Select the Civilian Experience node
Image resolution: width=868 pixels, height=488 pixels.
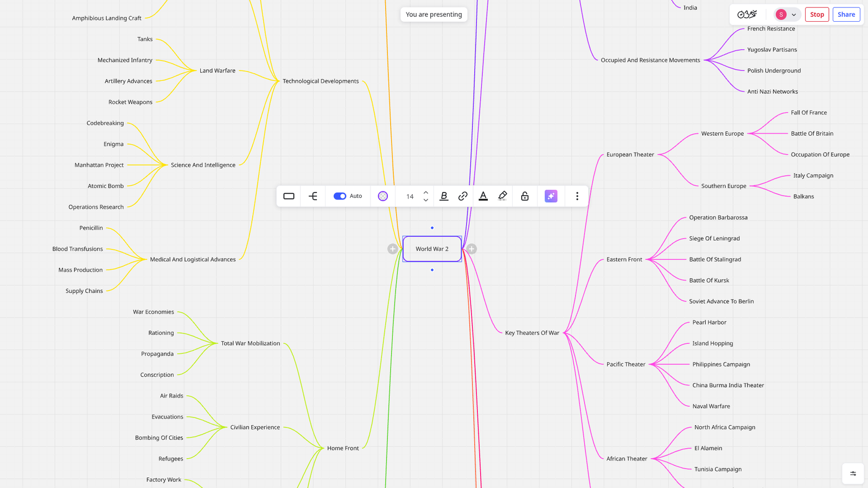(255, 427)
